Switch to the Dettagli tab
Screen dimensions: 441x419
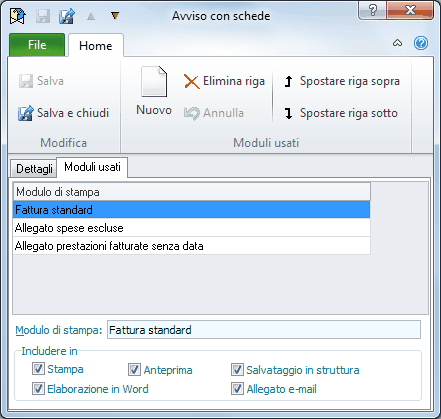pyautogui.click(x=34, y=168)
